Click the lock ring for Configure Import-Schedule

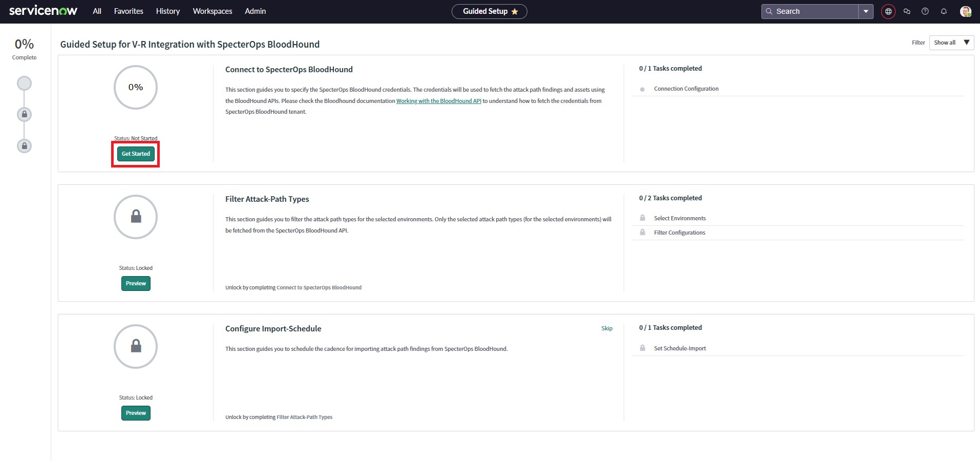(136, 346)
